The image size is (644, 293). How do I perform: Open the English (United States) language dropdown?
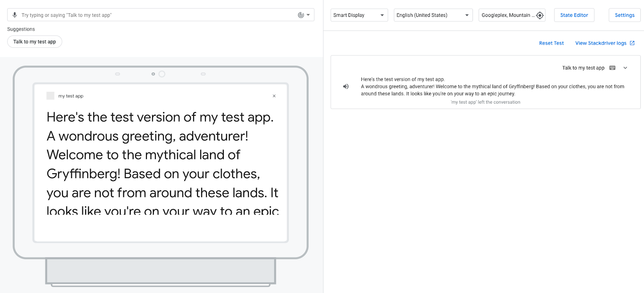click(433, 15)
